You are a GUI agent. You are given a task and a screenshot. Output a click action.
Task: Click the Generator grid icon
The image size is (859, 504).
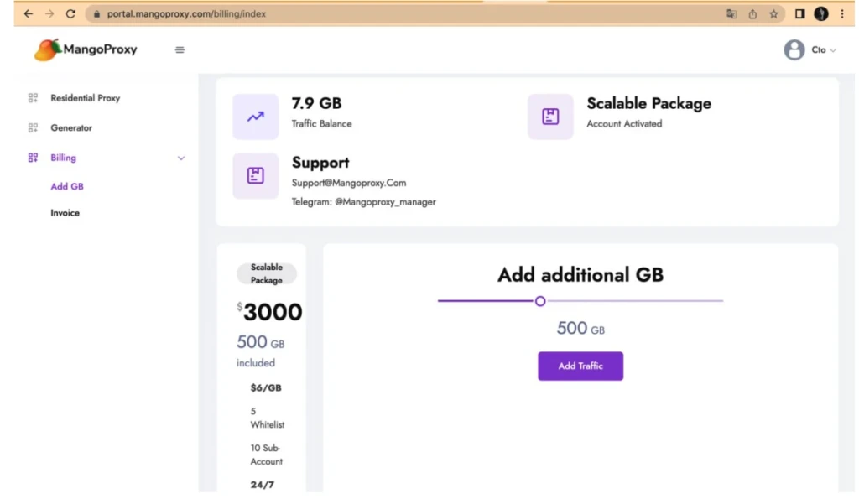pos(33,127)
